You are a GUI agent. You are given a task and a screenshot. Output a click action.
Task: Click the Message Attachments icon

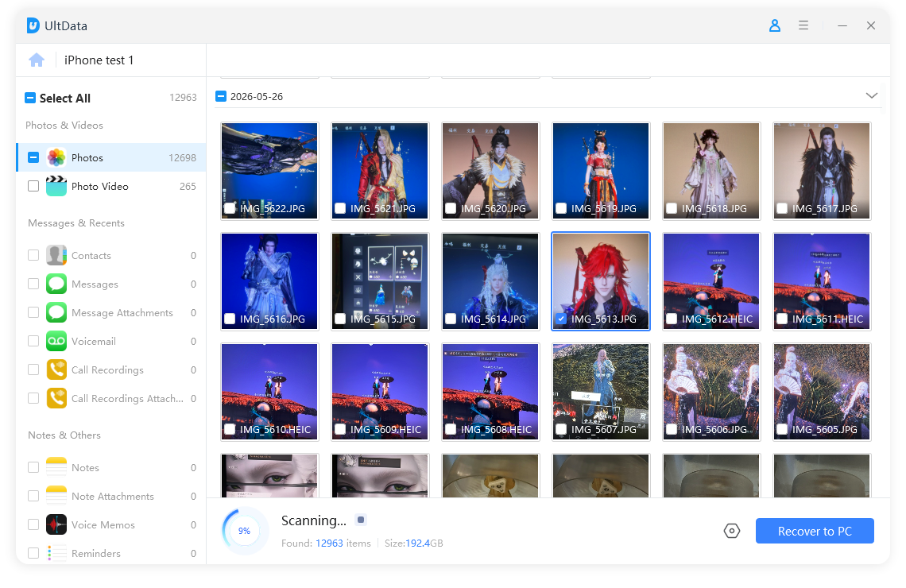[56, 312]
